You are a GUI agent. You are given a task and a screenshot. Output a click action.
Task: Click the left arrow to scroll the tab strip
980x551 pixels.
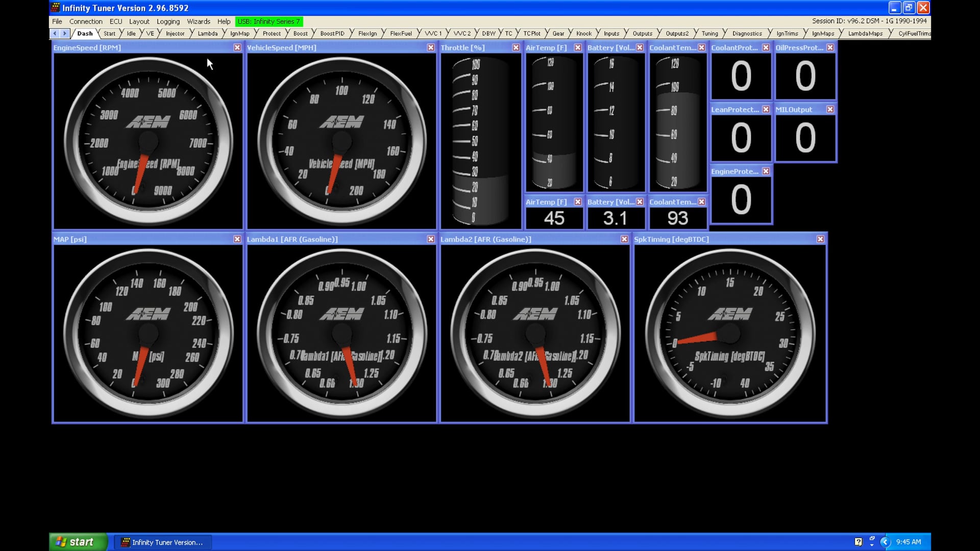pyautogui.click(x=55, y=33)
